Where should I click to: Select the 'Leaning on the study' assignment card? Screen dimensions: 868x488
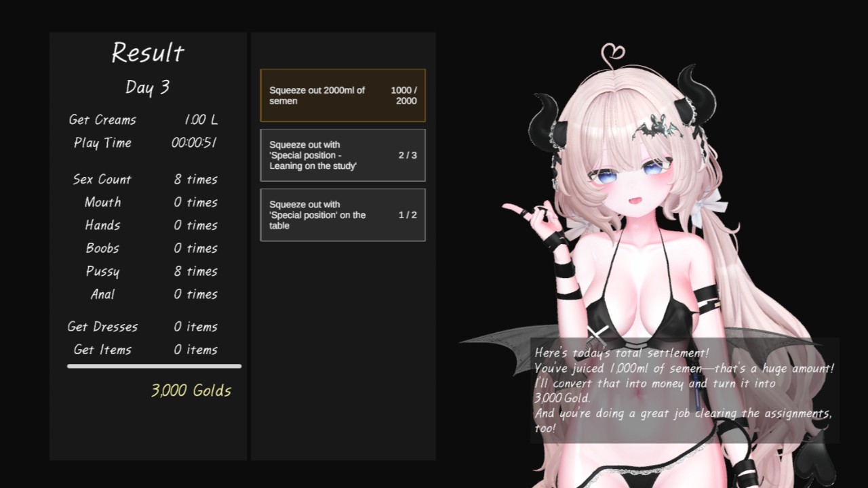point(343,155)
